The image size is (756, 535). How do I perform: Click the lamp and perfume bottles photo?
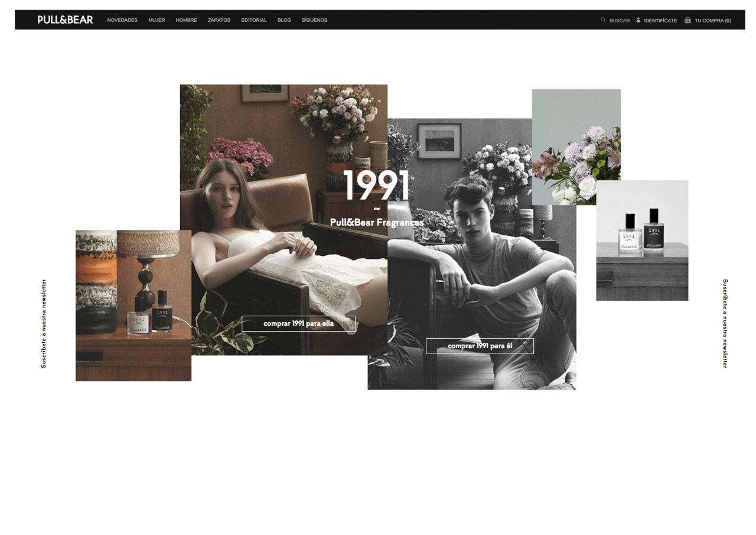click(x=133, y=306)
